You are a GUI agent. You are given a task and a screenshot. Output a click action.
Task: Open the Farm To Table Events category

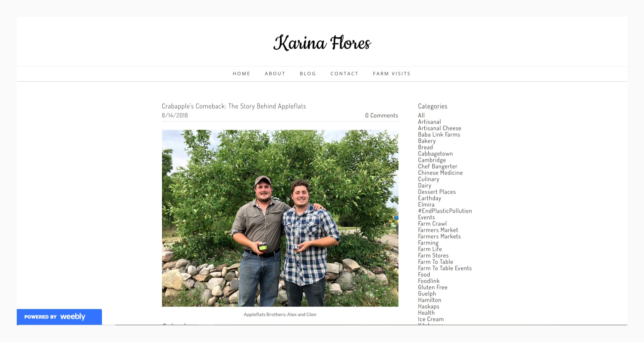(445, 268)
